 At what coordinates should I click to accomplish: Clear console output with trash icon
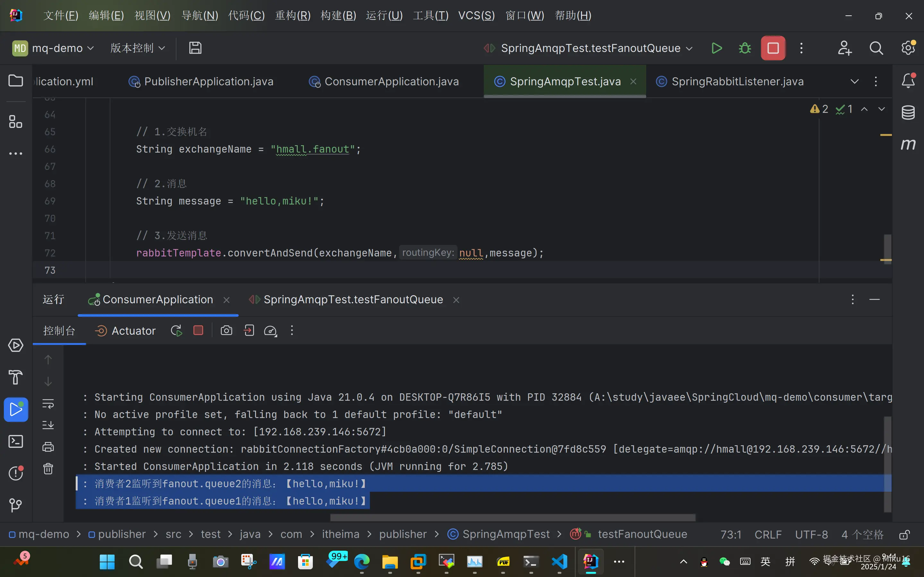click(x=48, y=469)
